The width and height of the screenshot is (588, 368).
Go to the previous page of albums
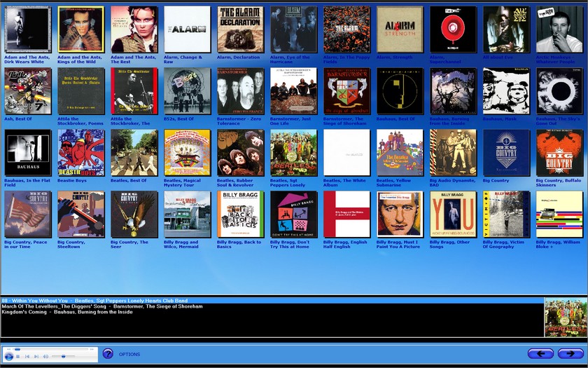(x=540, y=354)
